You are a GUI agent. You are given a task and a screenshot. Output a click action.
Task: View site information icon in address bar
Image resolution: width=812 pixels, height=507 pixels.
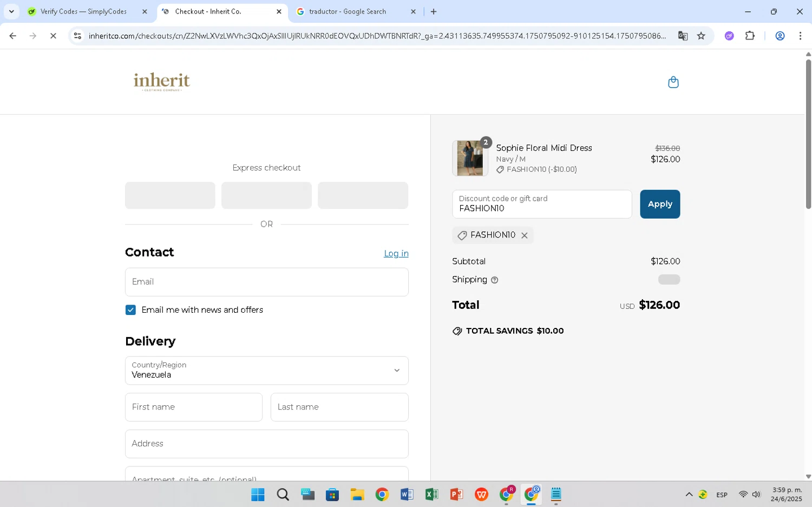(x=77, y=36)
